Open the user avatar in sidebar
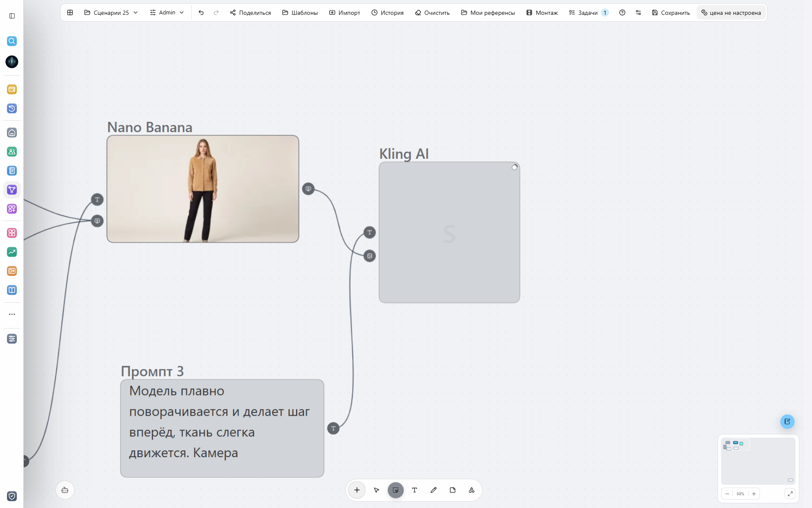 coord(12,62)
